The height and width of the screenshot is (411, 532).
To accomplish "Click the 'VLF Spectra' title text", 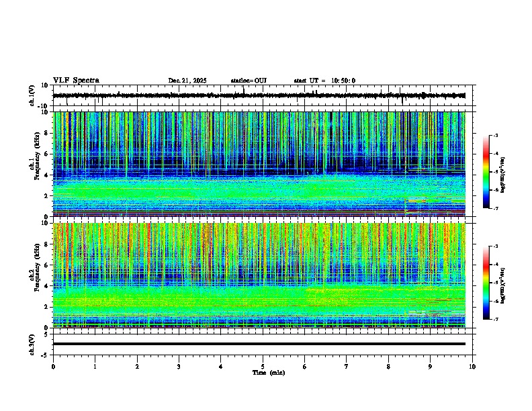I will tap(76, 81).
